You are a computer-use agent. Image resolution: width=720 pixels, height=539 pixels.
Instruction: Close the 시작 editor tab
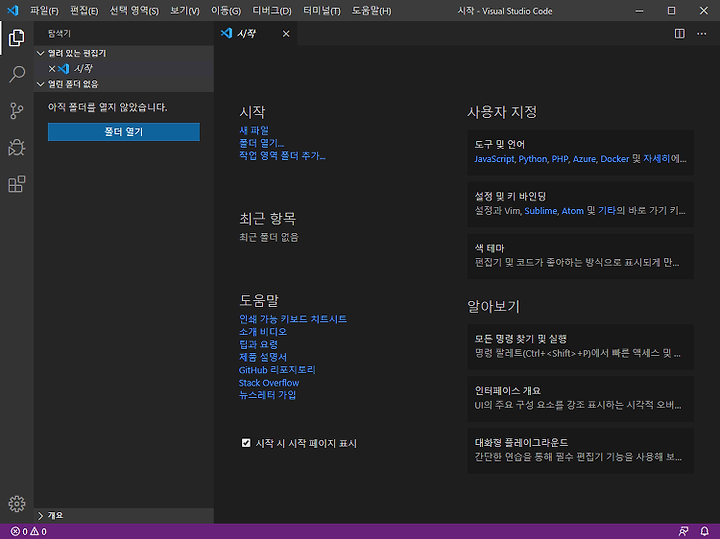286,34
